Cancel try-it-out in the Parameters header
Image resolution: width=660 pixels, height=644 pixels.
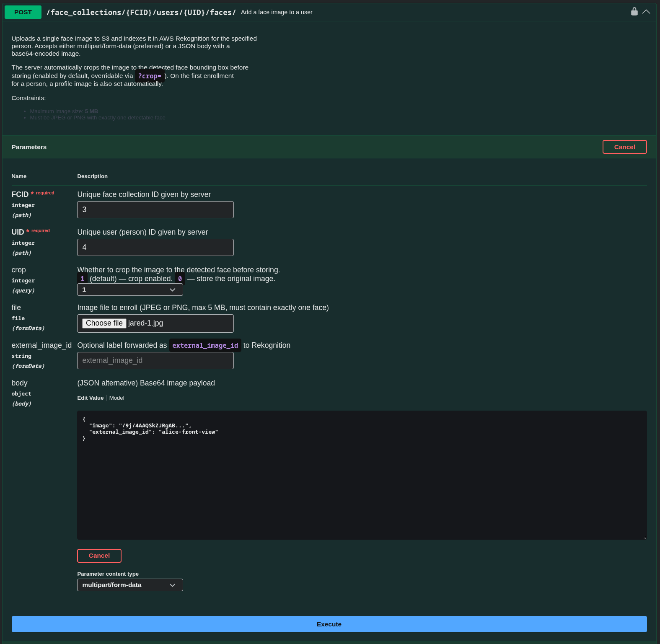[624, 147]
